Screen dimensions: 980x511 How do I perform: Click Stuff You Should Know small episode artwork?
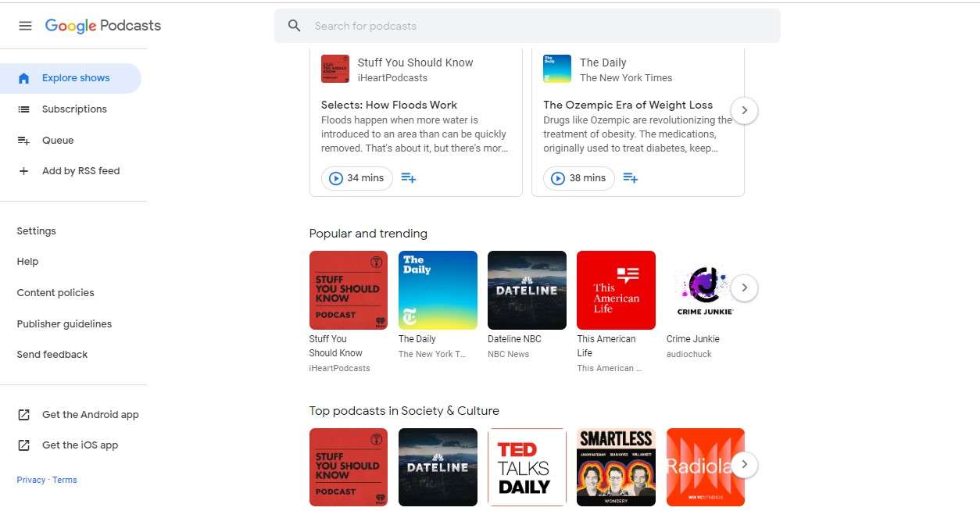(x=335, y=69)
